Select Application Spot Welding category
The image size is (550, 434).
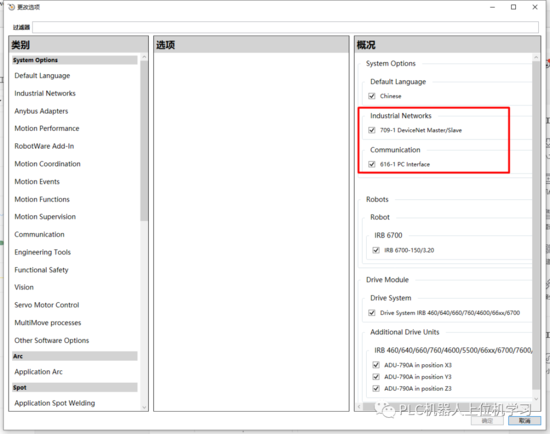click(x=55, y=403)
